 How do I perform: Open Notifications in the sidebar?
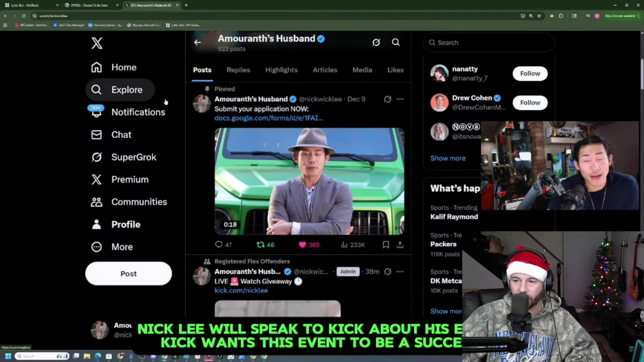point(128,112)
